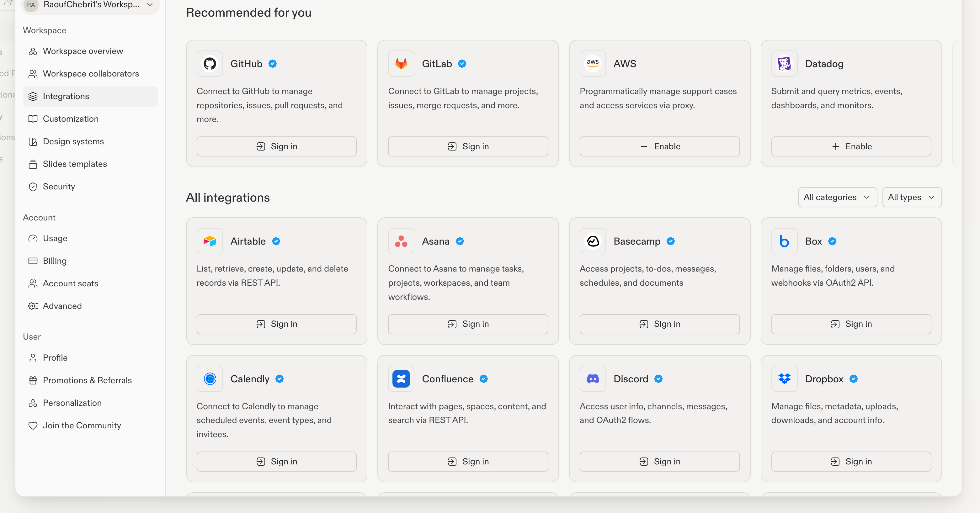Open Promotions & Referrals
Screen dimensions: 980x513
(90, 380)
